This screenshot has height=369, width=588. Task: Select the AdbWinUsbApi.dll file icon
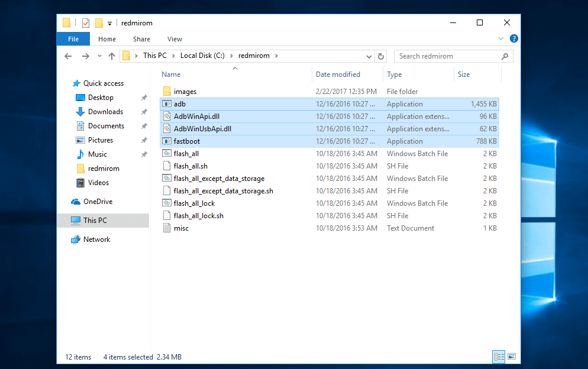coord(167,129)
